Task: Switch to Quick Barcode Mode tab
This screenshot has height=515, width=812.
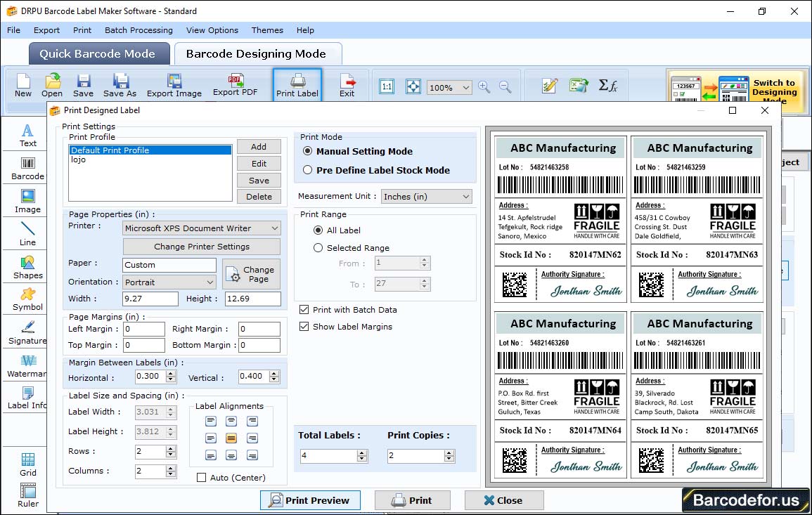Action: coord(98,54)
